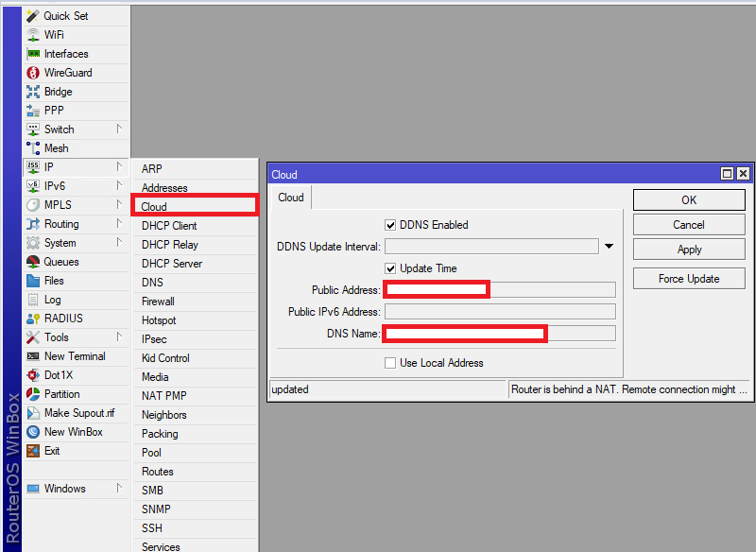The image size is (756, 552).
Task: Expand the DDNS Update Interval dropdown arrow
Action: (x=609, y=247)
